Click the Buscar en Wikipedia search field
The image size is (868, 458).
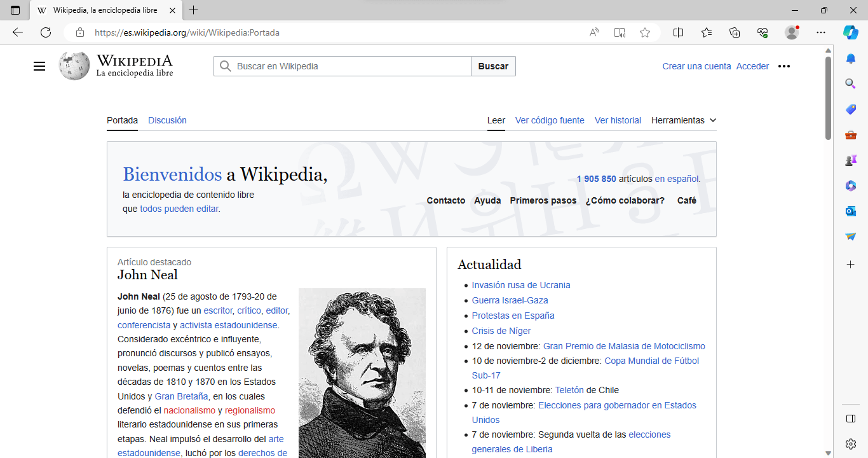[342, 66]
